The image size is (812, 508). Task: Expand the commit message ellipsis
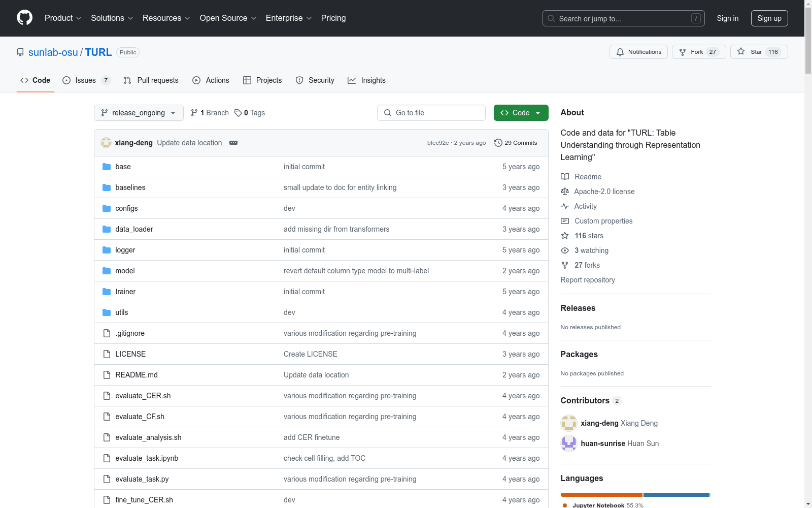233,143
